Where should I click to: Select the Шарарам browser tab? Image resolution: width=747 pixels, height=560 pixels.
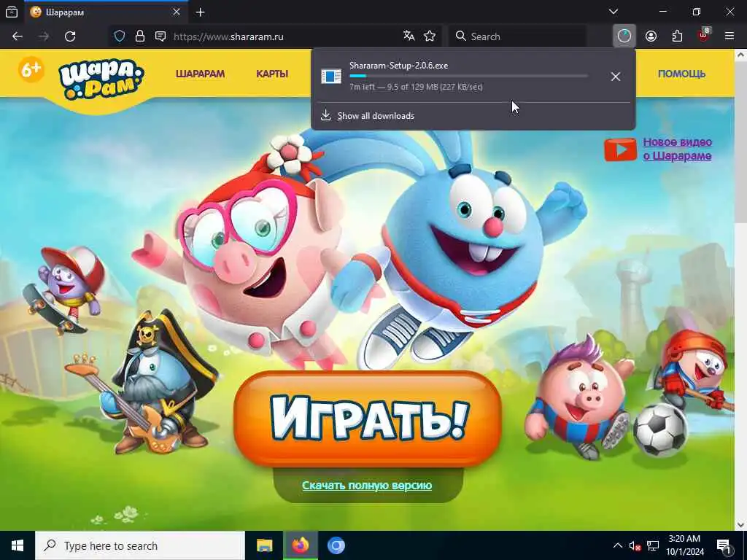pyautogui.click(x=106, y=12)
